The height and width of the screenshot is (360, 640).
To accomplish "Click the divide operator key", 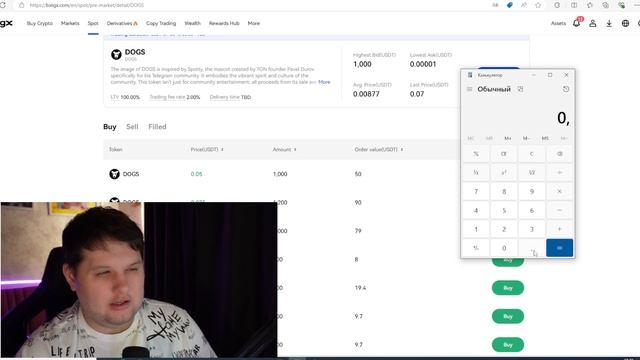I will [x=560, y=173].
